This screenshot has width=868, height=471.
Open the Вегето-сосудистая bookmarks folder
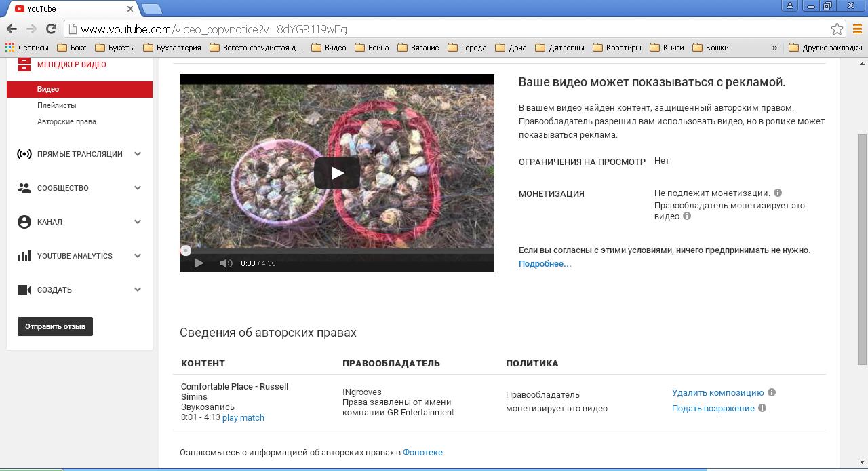[x=256, y=48]
